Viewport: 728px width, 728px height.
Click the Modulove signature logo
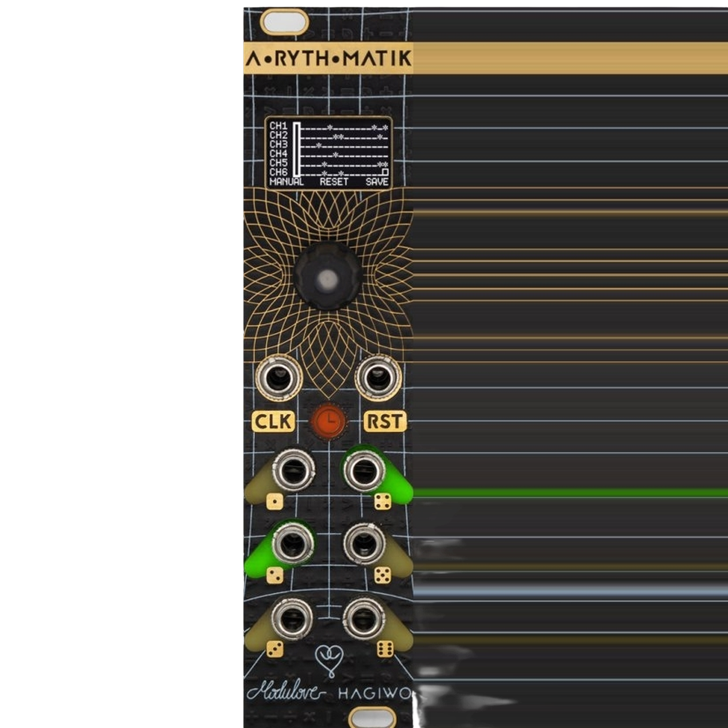(286, 691)
